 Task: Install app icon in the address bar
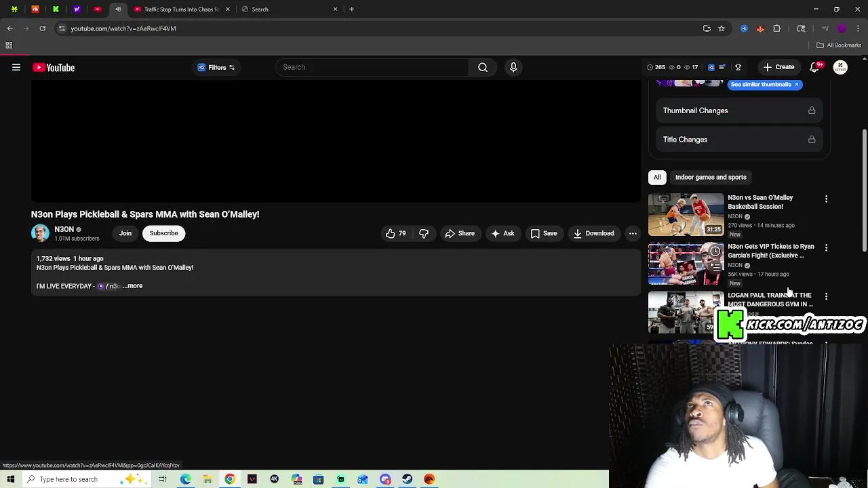point(707,28)
